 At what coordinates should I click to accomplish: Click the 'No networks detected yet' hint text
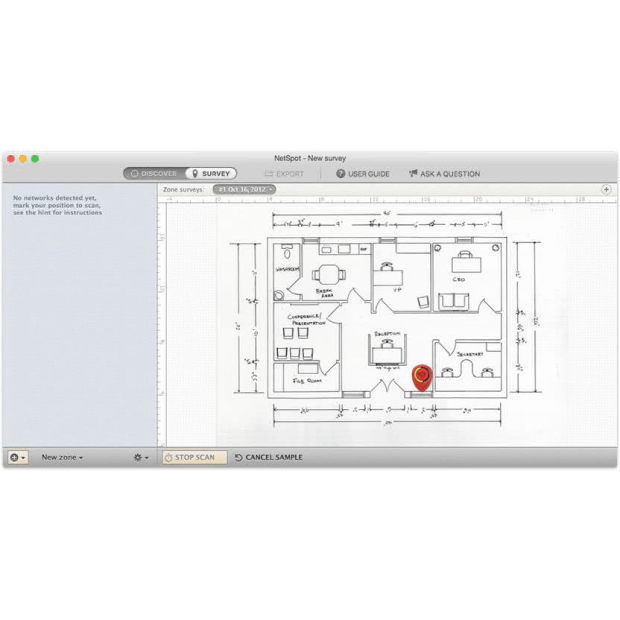click(x=57, y=205)
